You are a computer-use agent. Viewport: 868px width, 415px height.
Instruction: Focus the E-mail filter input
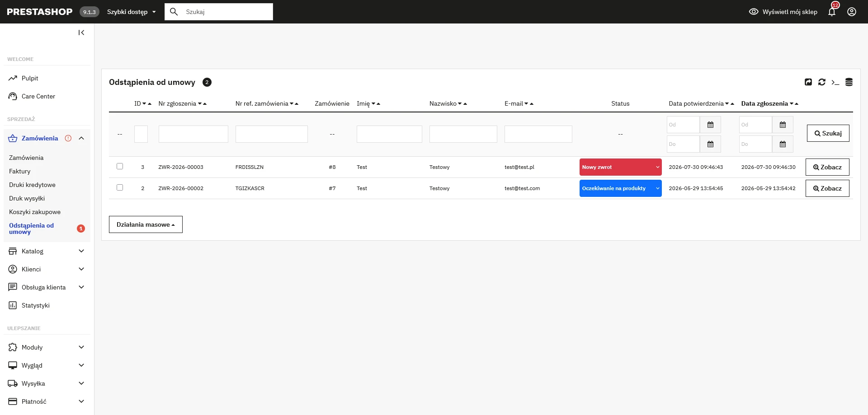coord(538,134)
